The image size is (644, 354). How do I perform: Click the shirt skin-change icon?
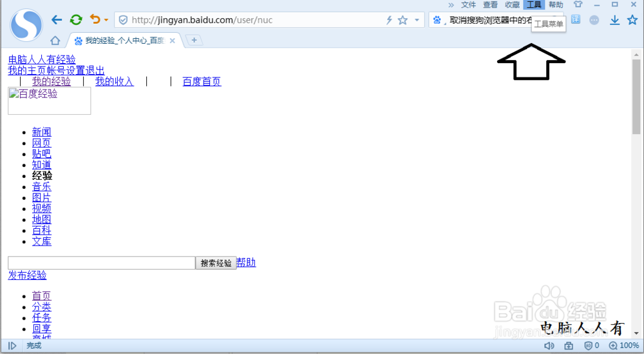(578, 5)
